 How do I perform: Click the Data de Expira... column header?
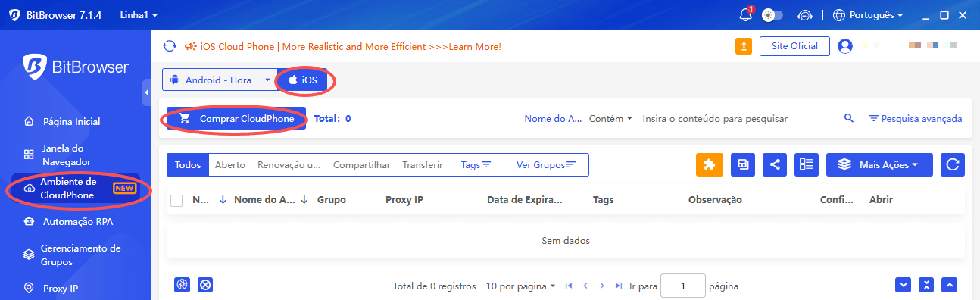pos(525,200)
